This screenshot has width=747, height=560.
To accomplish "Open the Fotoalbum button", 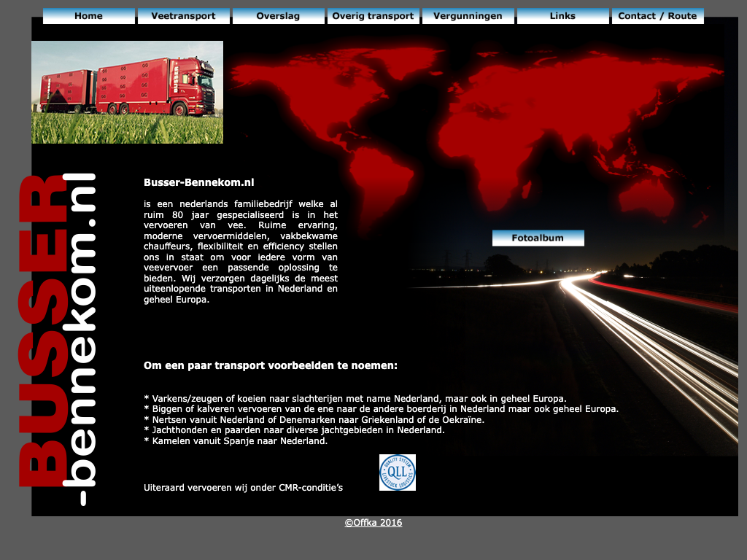I will click(538, 238).
